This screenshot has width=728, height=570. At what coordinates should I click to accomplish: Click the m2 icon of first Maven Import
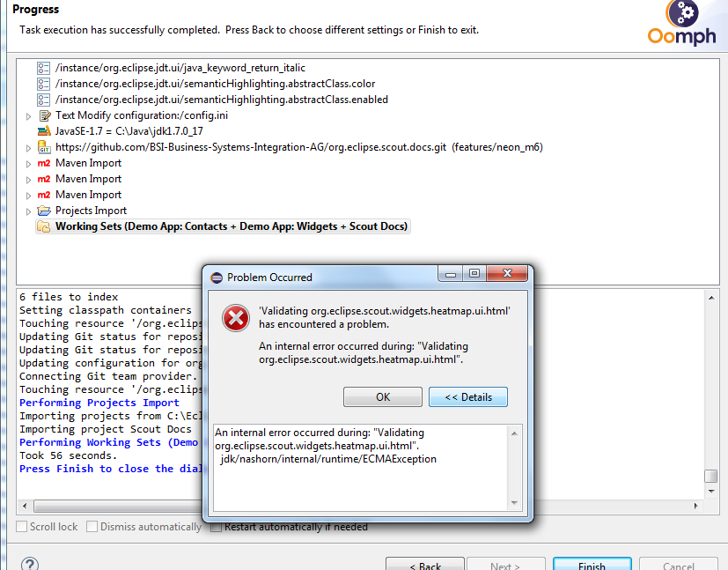coord(44,163)
